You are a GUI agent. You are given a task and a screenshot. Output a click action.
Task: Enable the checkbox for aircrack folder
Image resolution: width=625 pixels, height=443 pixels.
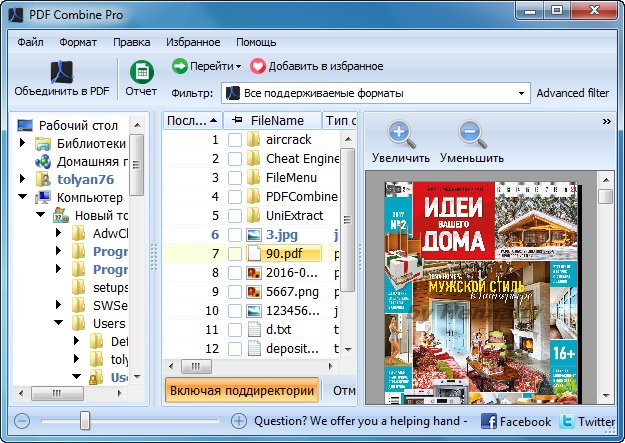pos(235,140)
